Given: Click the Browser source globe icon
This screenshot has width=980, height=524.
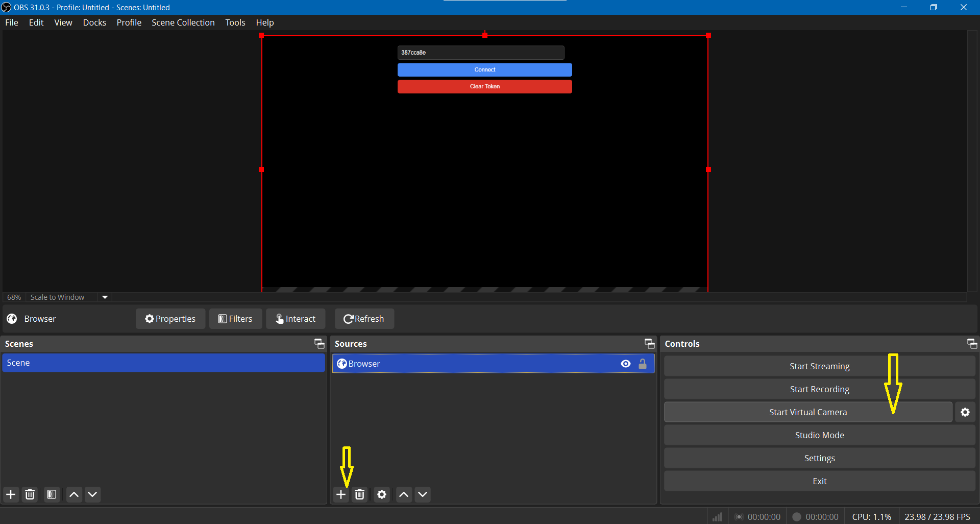Looking at the screenshot, I should tap(342, 364).
